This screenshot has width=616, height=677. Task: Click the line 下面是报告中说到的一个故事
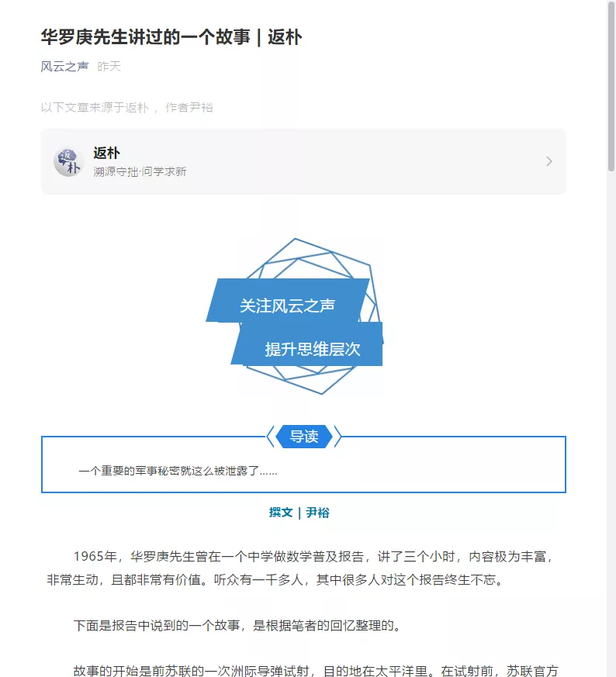point(237,626)
